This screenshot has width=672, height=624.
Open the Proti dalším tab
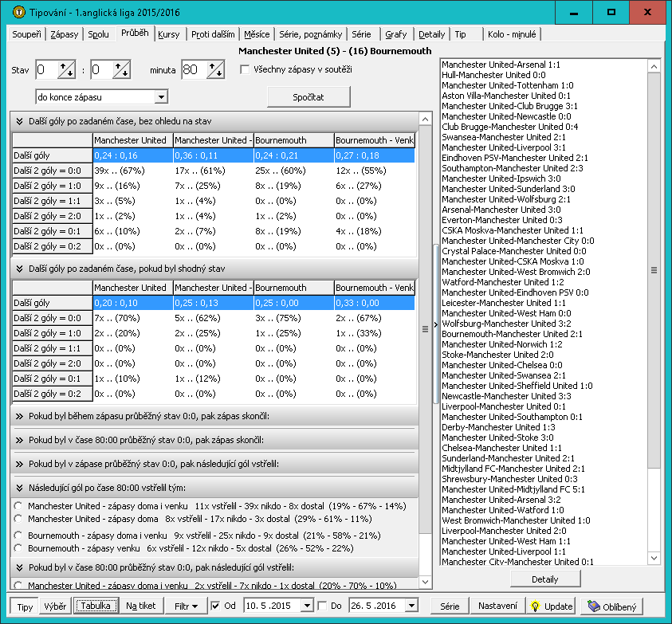tap(213, 34)
